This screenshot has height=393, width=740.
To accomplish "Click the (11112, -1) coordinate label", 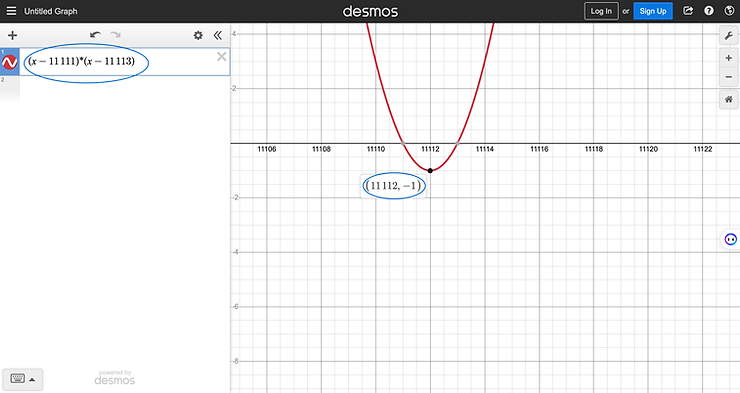I will [x=394, y=186].
